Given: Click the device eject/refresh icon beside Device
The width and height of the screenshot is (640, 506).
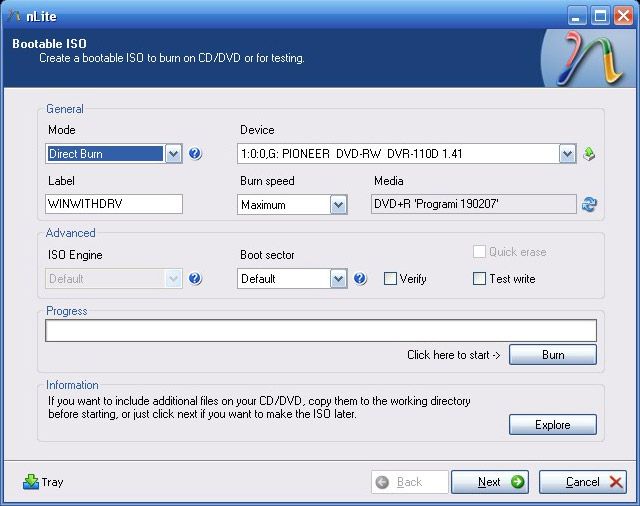Looking at the screenshot, I should click(x=590, y=154).
